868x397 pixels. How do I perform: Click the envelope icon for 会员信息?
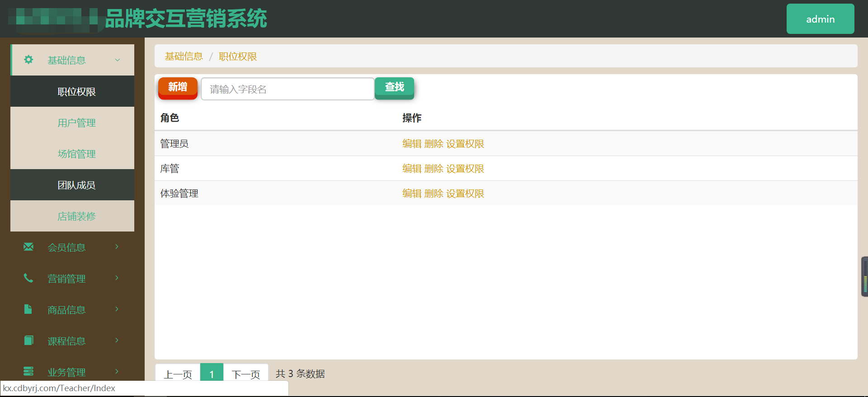28,247
